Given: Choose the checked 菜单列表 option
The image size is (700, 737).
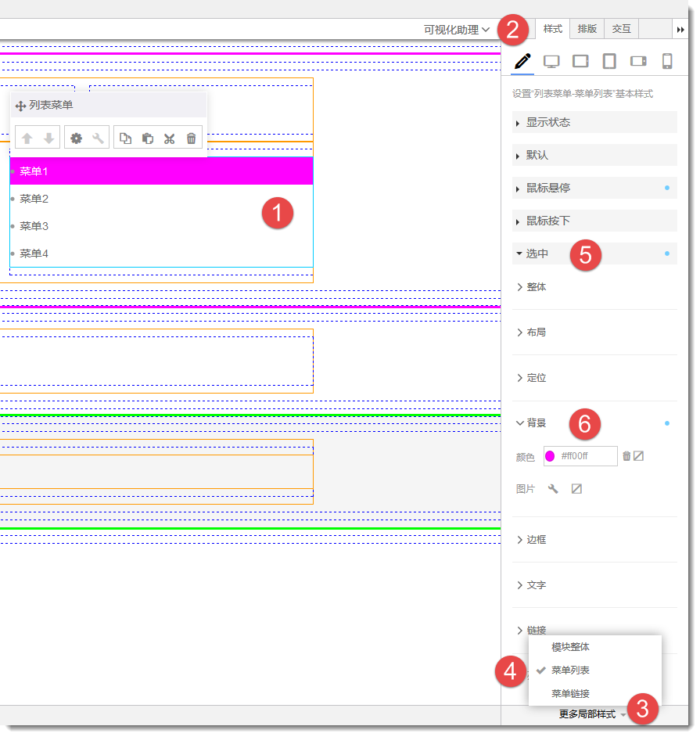Looking at the screenshot, I should click(x=570, y=670).
